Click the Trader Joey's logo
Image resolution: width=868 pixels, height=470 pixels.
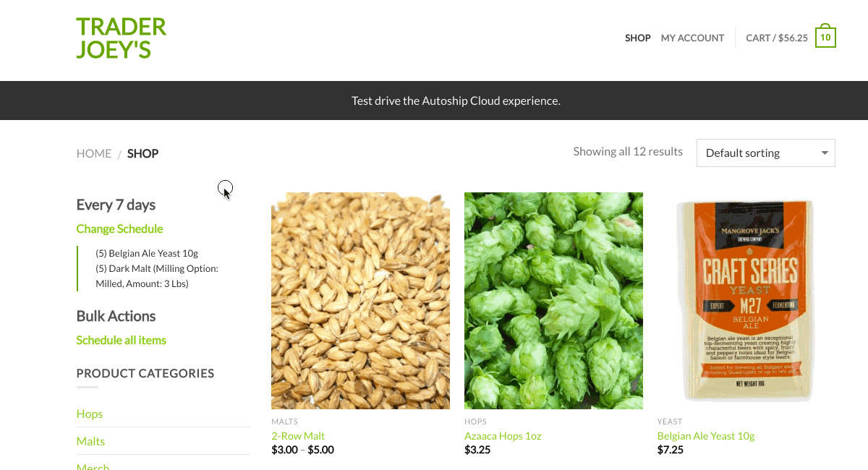[x=122, y=38]
